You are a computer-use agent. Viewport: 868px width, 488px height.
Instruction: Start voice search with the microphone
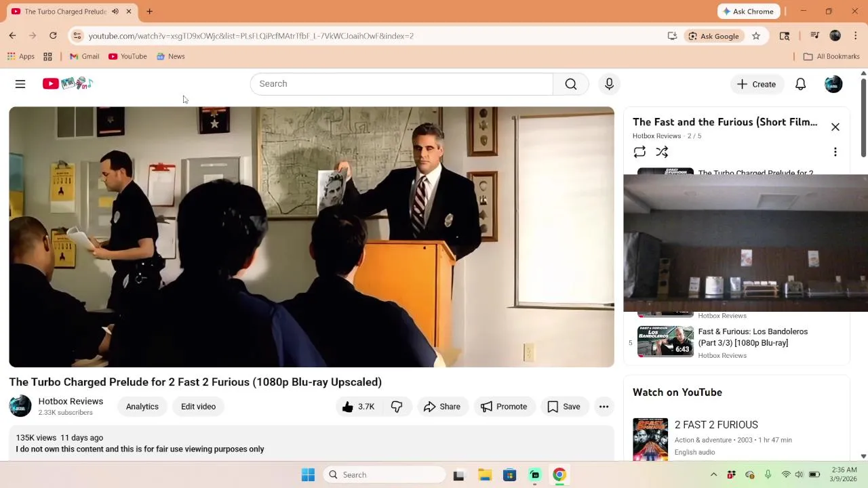click(609, 84)
